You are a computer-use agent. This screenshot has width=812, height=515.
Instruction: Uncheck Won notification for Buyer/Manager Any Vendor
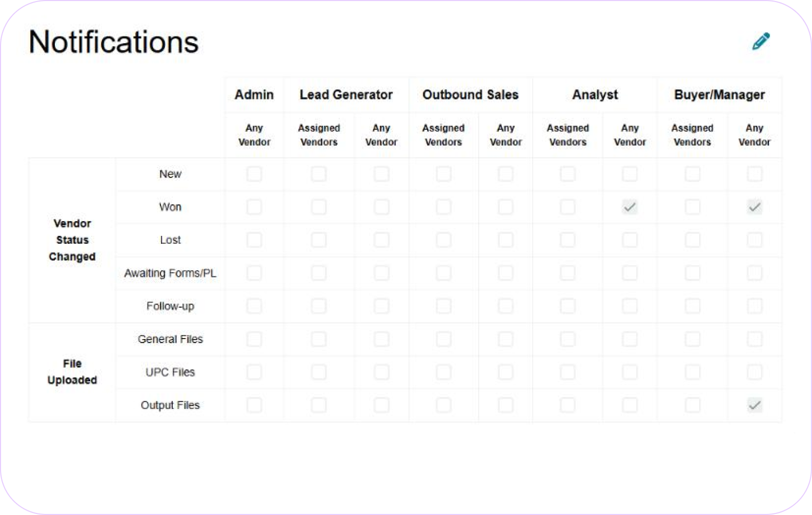point(754,207)
